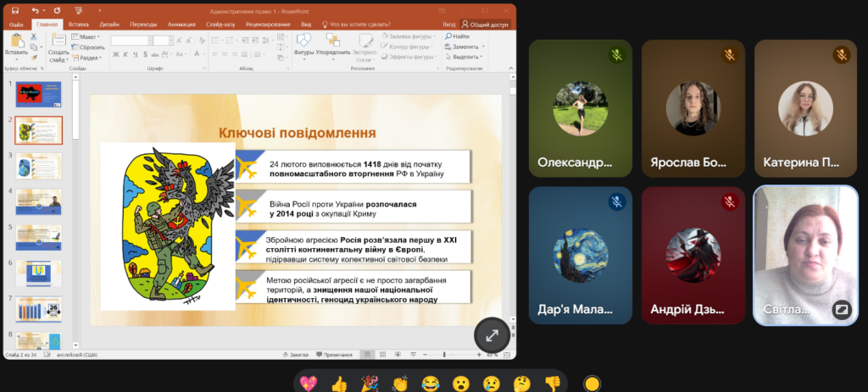Click the Save icon in the title bar
The height and width of the screenshot is (392, 868).
pos(15,11)
